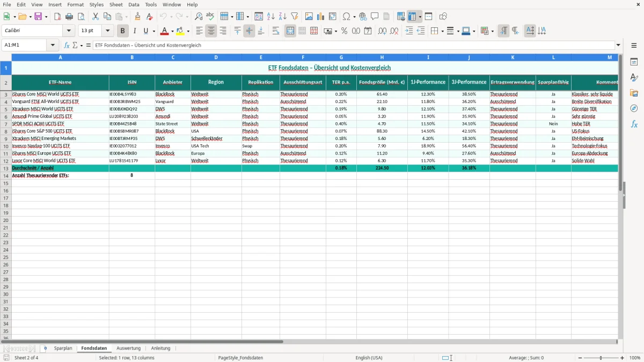Screen dimensions: 644x362
Task: Expand the Name Box dropdown arrow
Action: click(53, 45)
